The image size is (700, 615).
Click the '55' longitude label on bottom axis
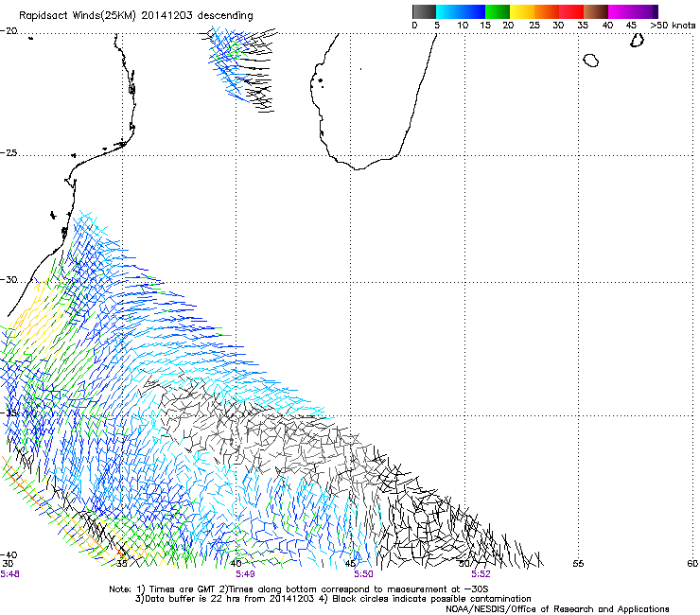[x=578, y=564]
